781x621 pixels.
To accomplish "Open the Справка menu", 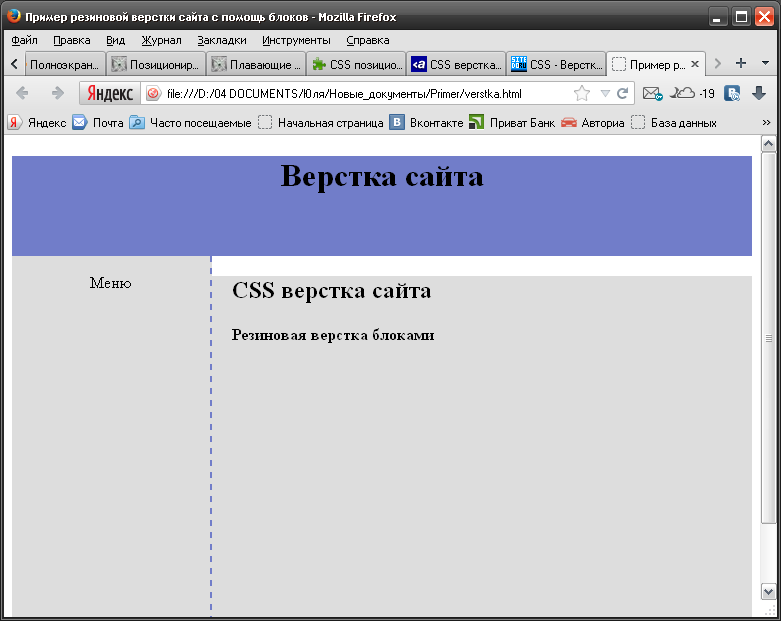I will pyautogui.click(x=368, y=40).
